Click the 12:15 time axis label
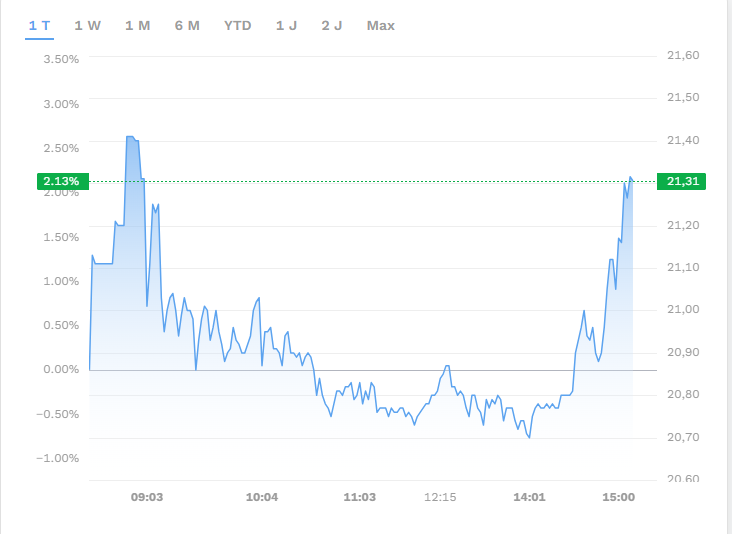The width and height of the screenshot is (732, 534). (440, 497)
